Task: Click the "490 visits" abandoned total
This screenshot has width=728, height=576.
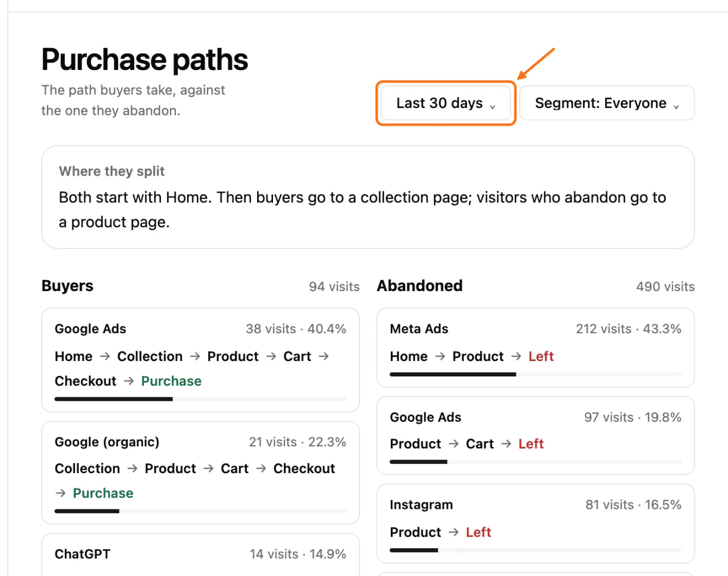Action: pos(665,287)
